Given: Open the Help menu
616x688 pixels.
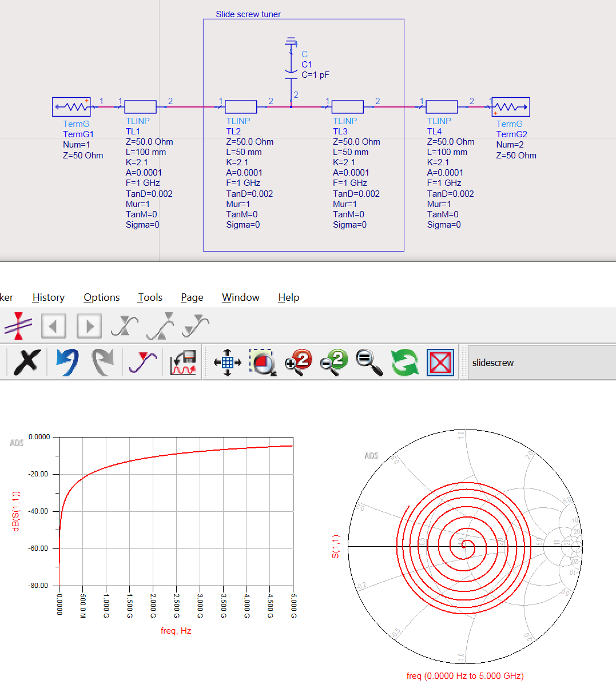Looking at the screenshot, I should point(289,297).
